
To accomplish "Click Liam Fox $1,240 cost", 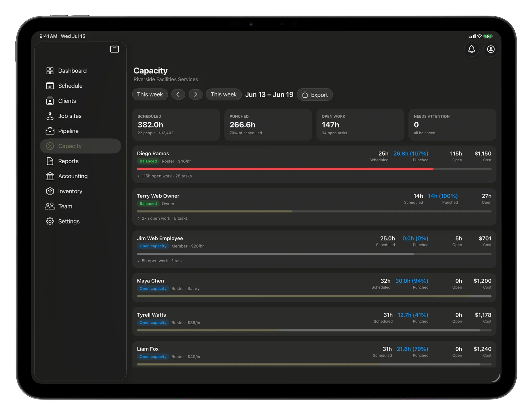I will pos(482,349).
